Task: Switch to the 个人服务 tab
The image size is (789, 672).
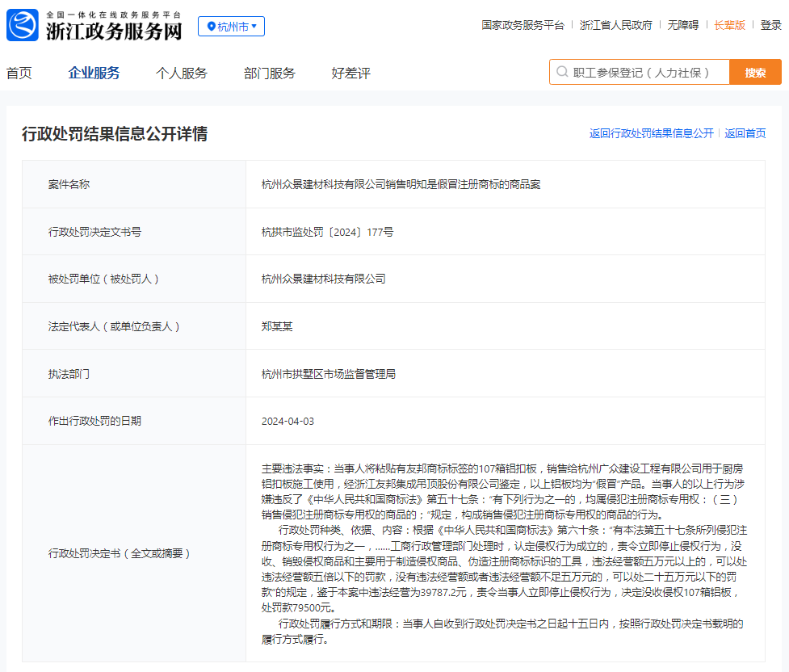Action: tap(182, 73)
